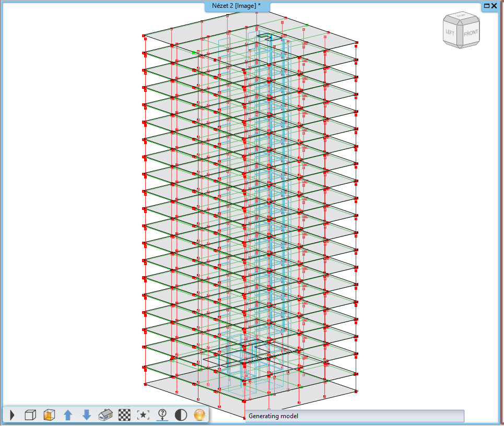Click the top face of view cube
Image resolution: width=504 pixels, height=426 pixels.
[x=460, y=18]
